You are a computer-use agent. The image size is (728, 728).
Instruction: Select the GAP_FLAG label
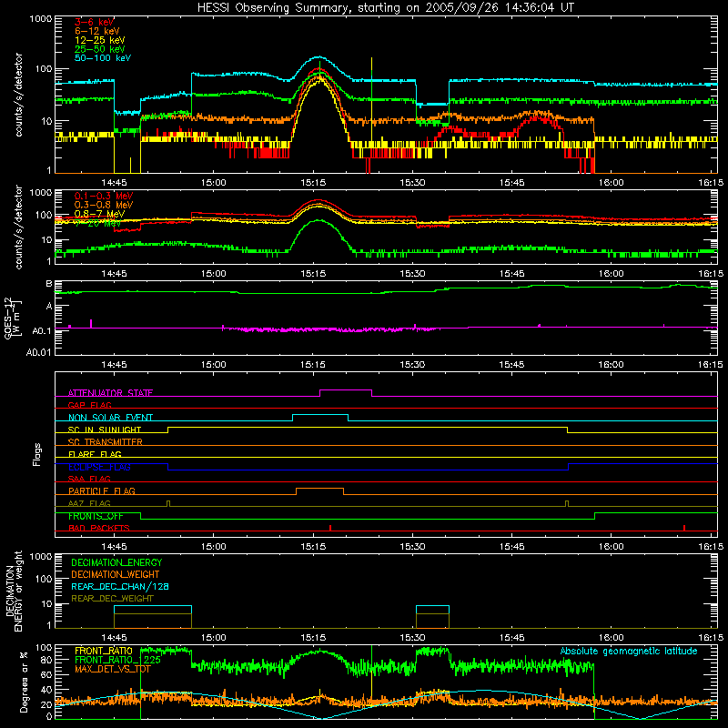[x=89, y=405]
